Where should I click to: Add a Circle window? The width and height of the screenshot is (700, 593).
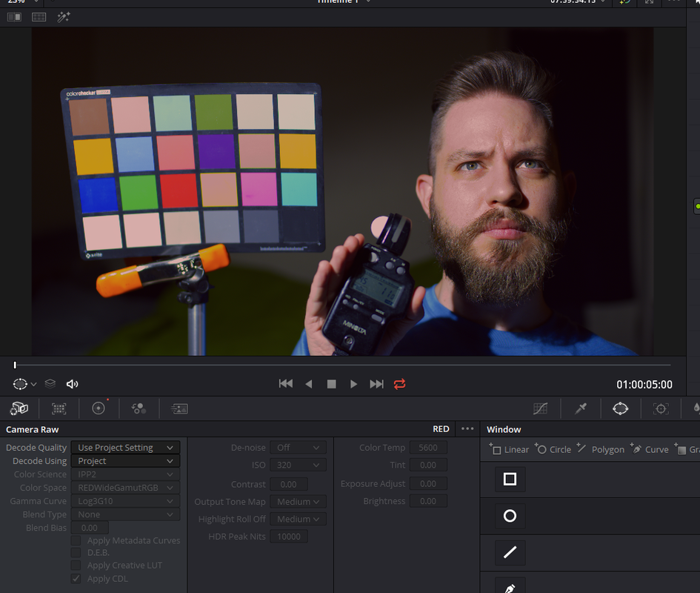553,449
